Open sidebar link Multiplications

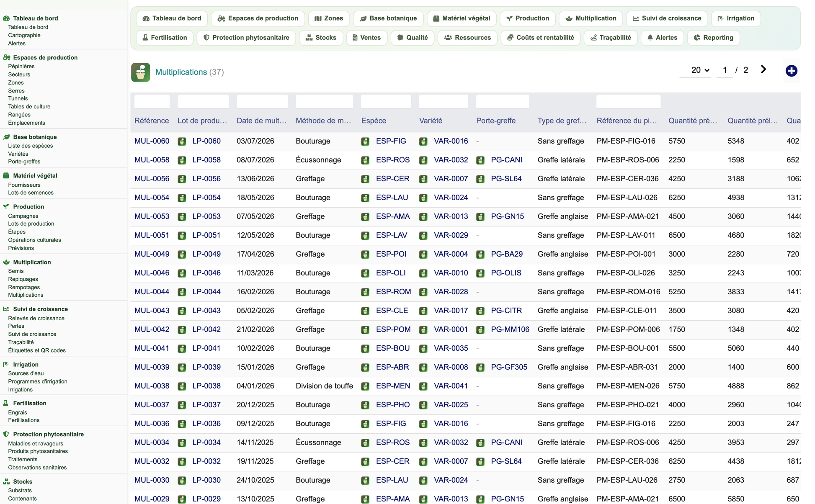coord(26,295)
